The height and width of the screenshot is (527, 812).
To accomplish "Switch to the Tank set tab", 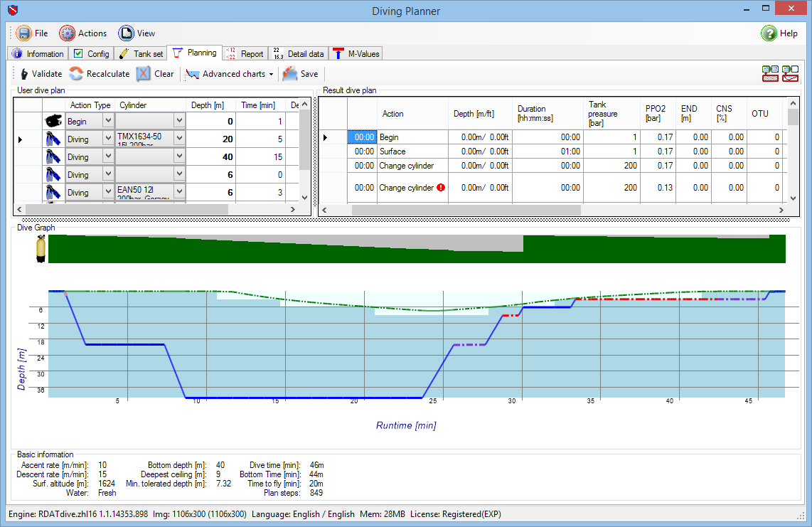I will 141,54.
